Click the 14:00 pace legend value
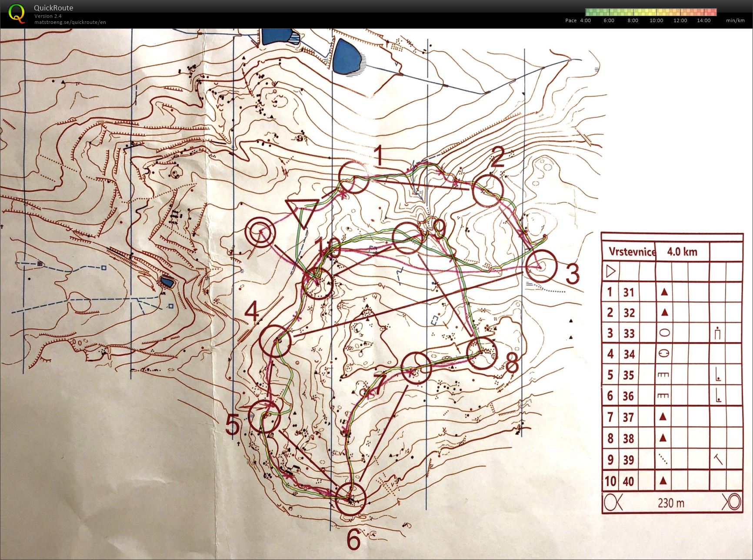Image resolution: width=753 pixels, height=560 pixels. pos(704,20)
